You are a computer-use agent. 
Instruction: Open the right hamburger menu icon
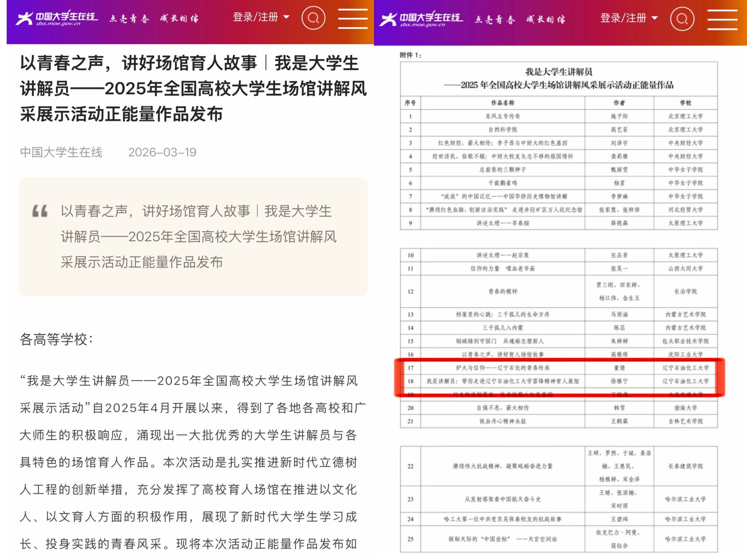coord(722,19)
